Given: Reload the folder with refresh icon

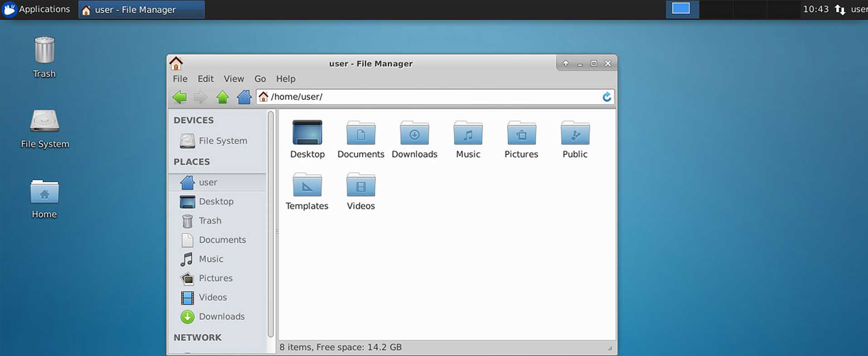Looking at the screenshot, I should point(607,97).
